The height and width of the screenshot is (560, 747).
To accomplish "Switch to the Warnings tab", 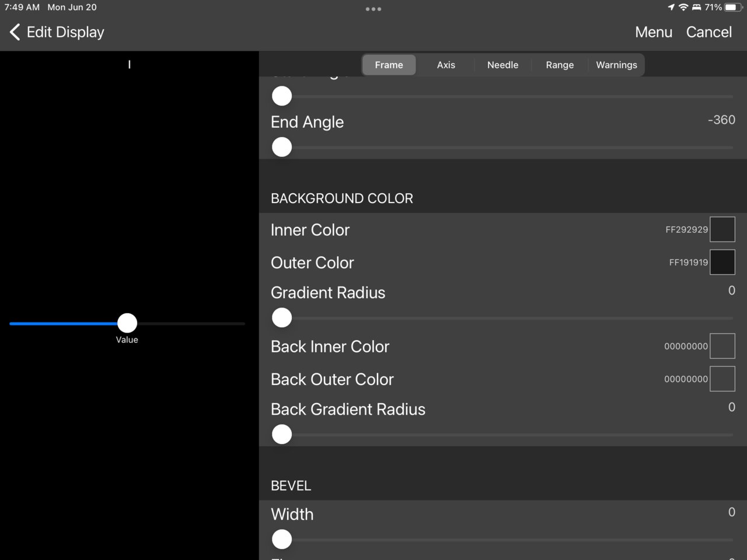I will (x=616, y=65).
